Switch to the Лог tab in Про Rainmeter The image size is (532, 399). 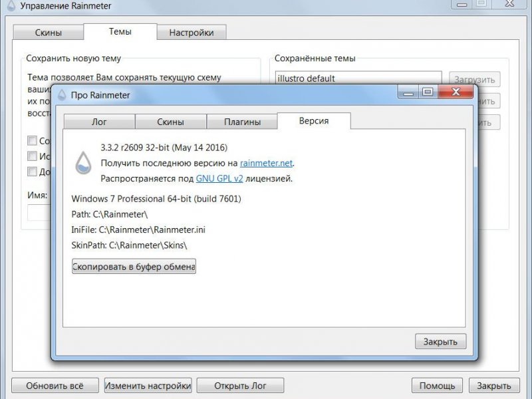coord(99,122)
